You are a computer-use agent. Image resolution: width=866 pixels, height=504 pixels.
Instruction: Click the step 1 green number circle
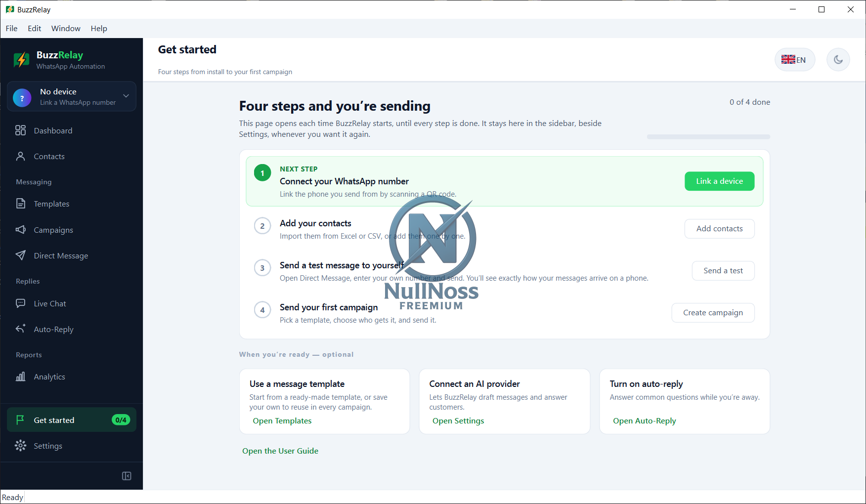262,173
